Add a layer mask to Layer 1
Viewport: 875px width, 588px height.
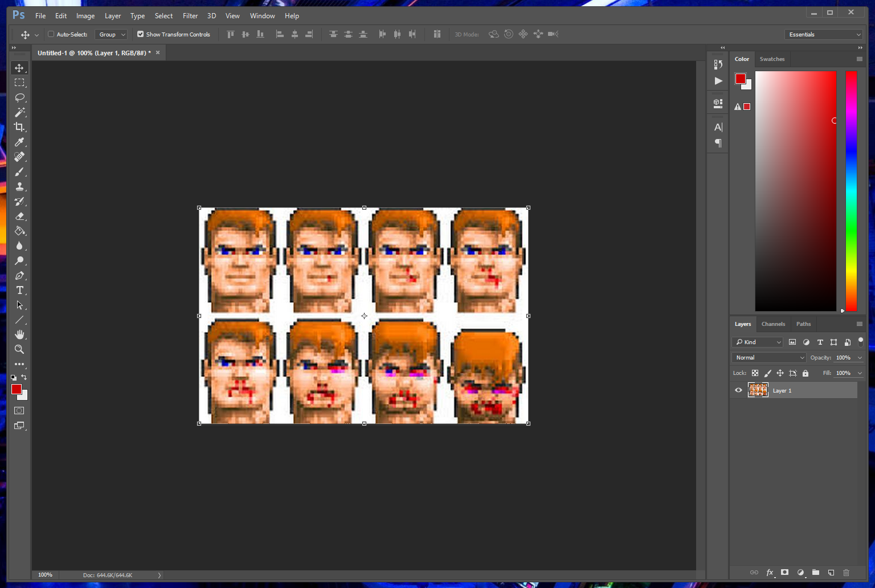coord(784,573)
